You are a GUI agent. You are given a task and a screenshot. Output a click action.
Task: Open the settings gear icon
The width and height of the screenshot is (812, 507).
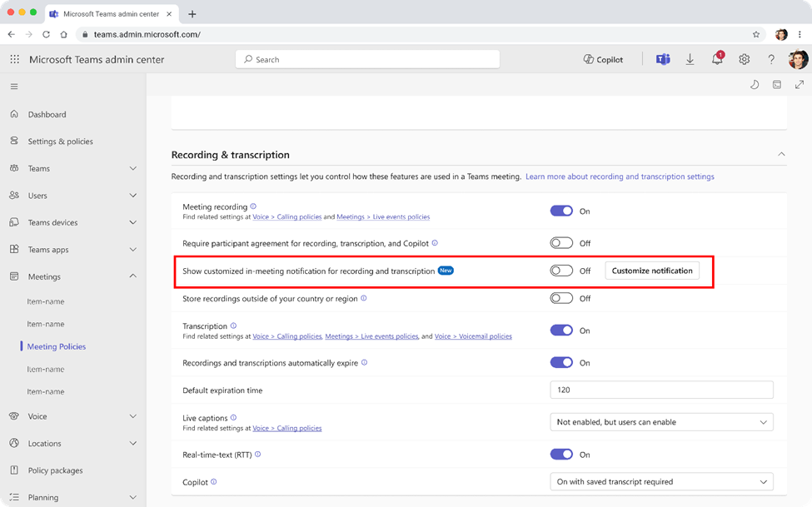745,59
